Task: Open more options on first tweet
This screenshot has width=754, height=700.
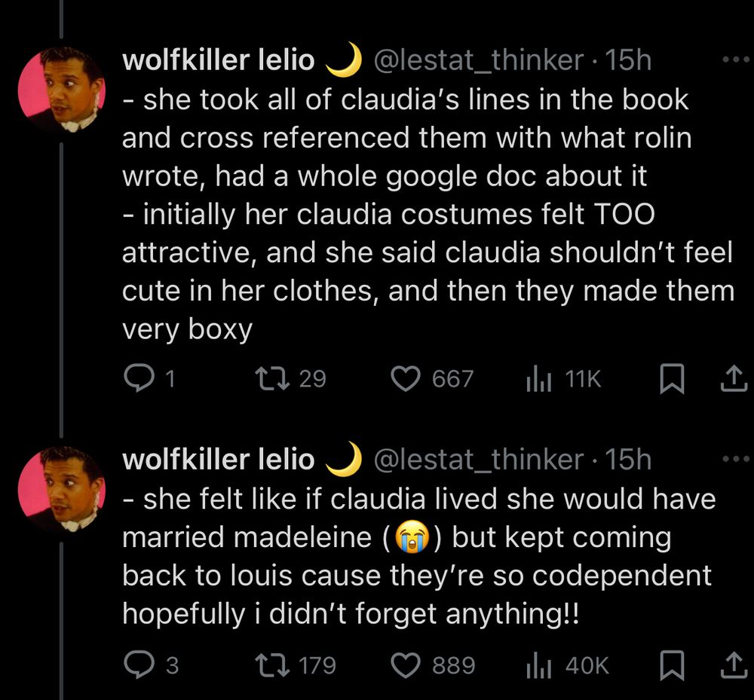Action: click(736, 60)
